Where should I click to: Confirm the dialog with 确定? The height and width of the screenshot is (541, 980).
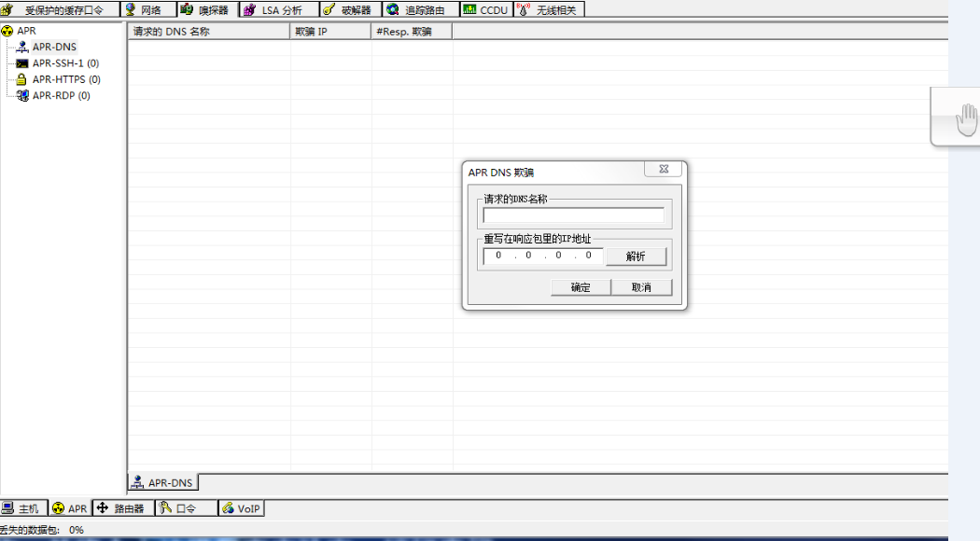tap(581, 286)
